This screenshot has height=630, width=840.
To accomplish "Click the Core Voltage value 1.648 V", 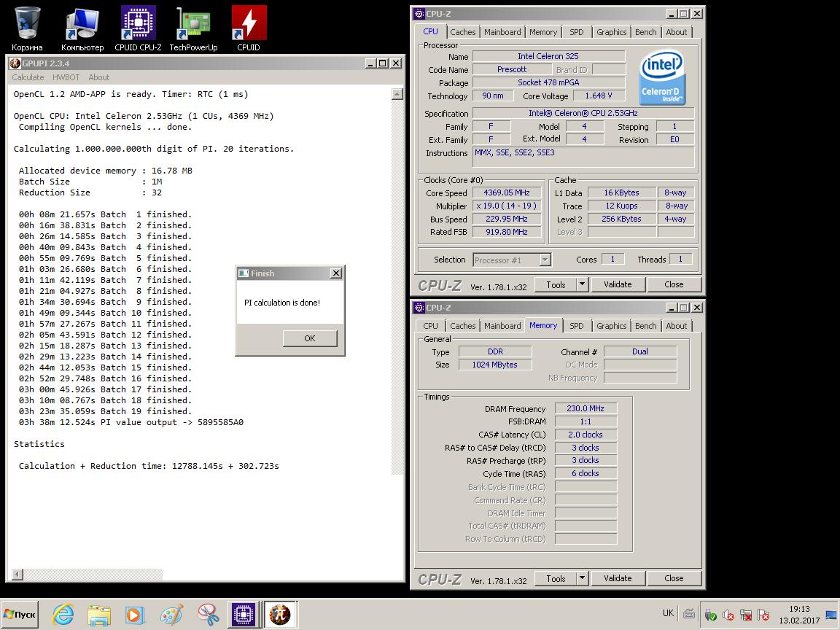I will 599,96.
